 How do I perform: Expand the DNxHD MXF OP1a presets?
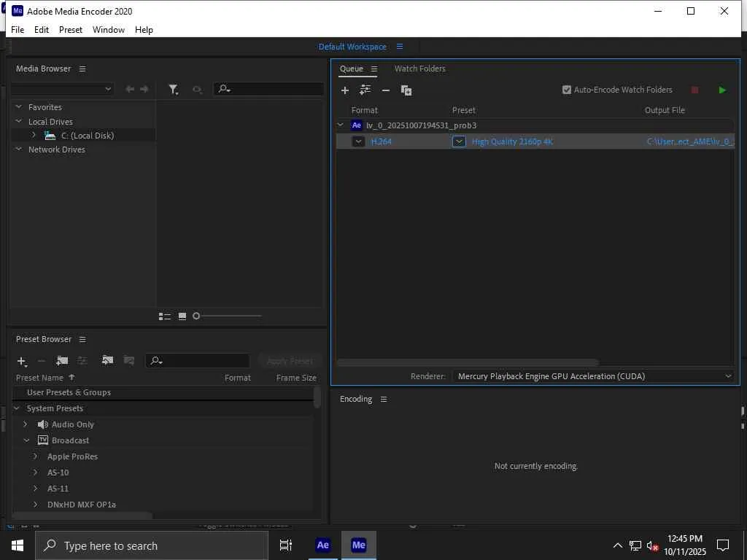click(x=35, y=505)
